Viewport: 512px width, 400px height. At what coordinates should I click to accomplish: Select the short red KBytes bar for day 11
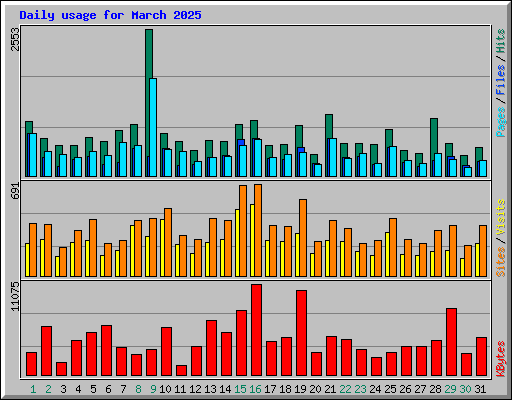coord(181,371)
